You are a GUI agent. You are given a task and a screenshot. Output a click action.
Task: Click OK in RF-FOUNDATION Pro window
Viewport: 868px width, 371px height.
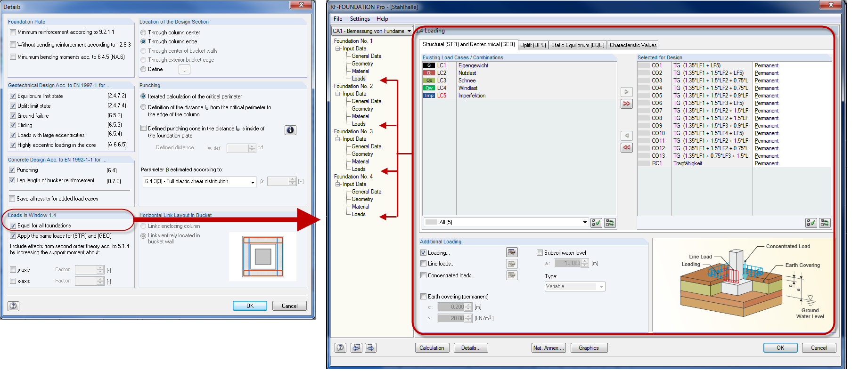click(780, 348)
